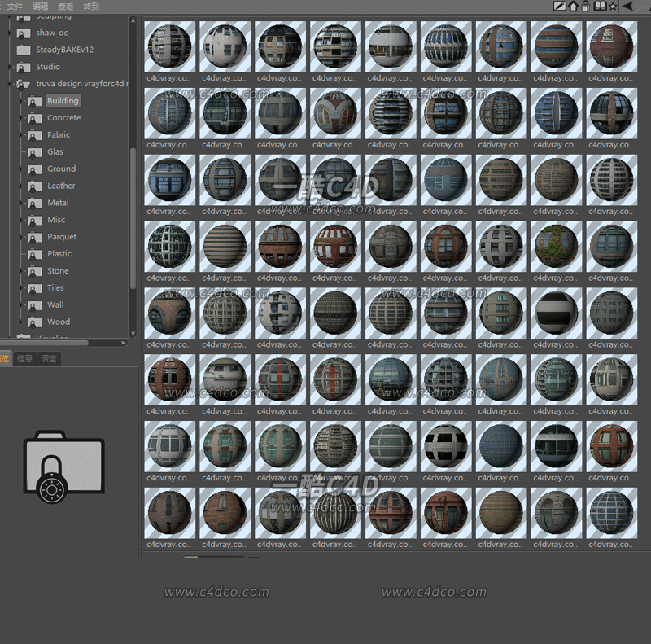Screen dimensions: 651x644
Task: Go to the home location icon
Action: tap(573, 7)
